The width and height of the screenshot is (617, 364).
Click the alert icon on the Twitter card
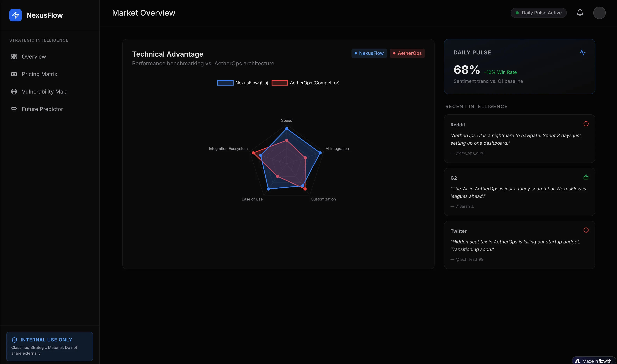[586, 230]
